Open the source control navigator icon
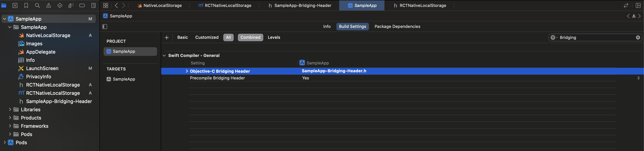Viewport: 644px width, 151px height. point(15,5)
